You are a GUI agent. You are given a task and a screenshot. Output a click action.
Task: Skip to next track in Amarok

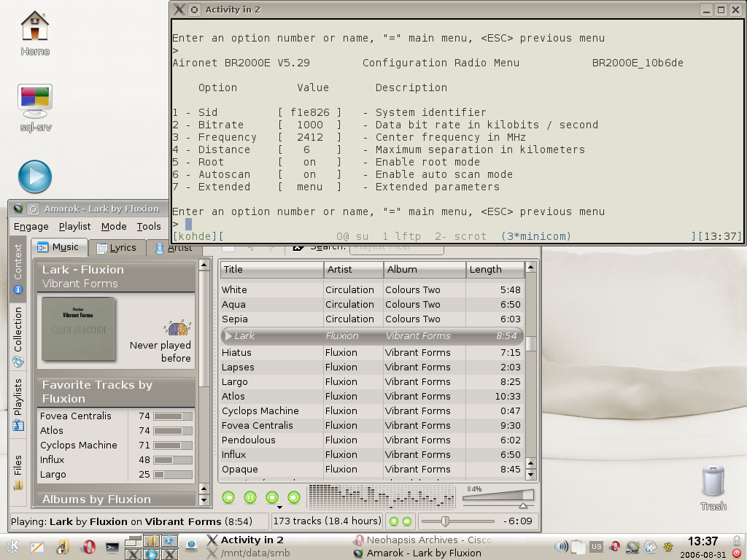point(294,497)
